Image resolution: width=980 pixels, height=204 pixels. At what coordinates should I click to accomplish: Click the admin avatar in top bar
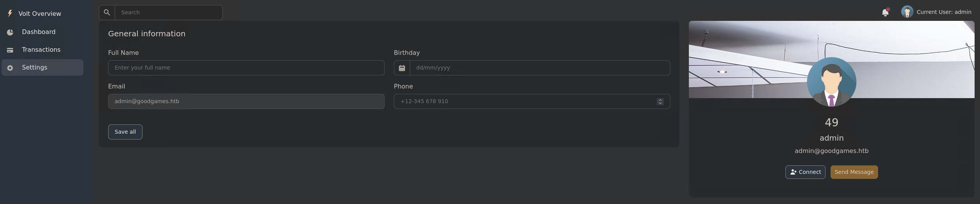click(907, 12)
